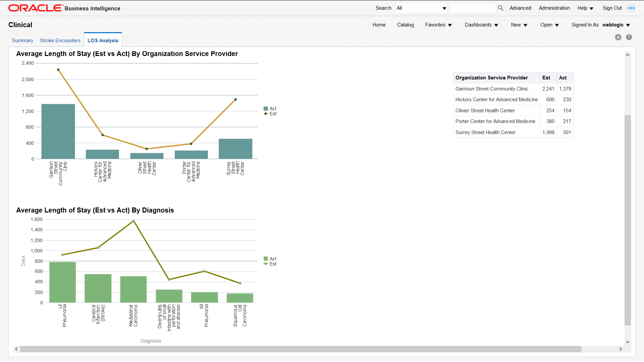Open the Open dropdown menu

549,25
